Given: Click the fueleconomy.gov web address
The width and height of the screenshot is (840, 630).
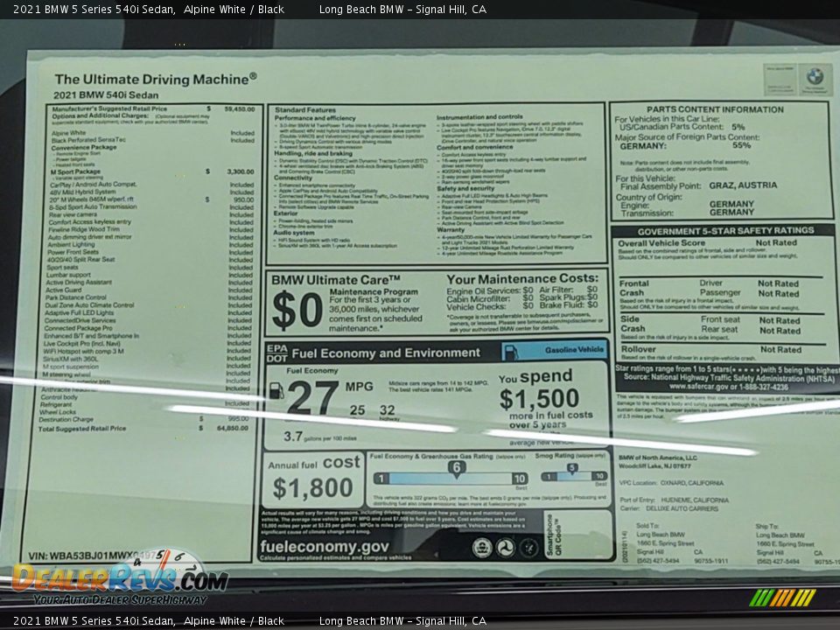Looking at the screenshot, I should (x=325, y=546).
